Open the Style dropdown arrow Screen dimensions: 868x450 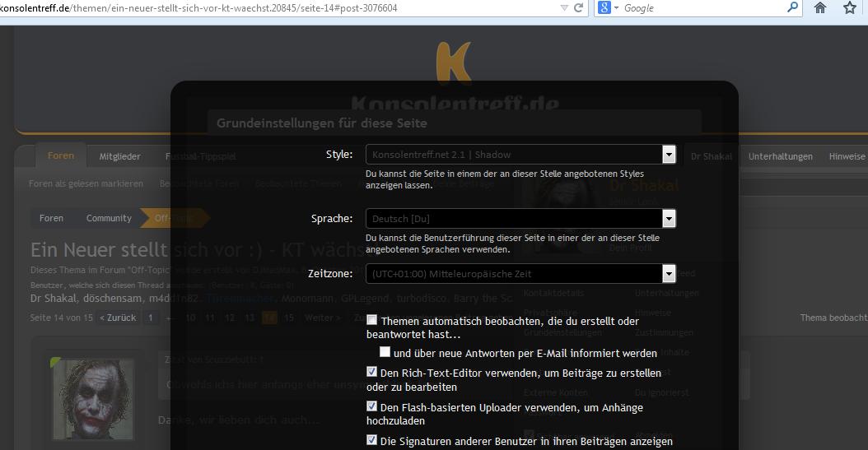point(669,154)
